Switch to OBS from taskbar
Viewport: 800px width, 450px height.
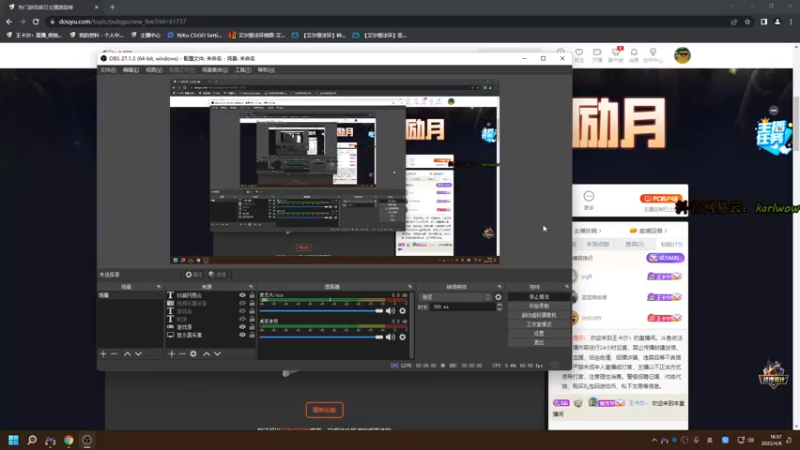pyautogui.click(x=87, y=440)
